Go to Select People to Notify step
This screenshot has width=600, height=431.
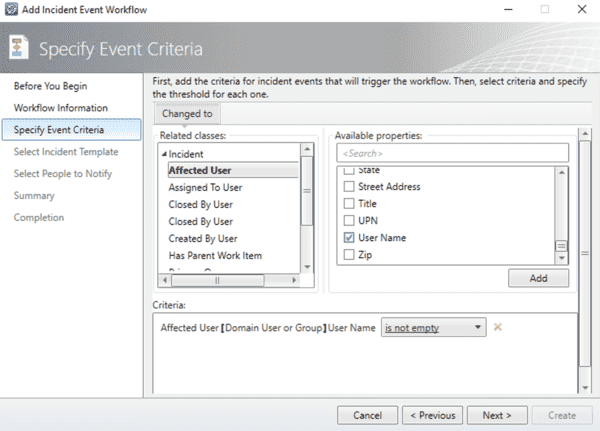63,174
